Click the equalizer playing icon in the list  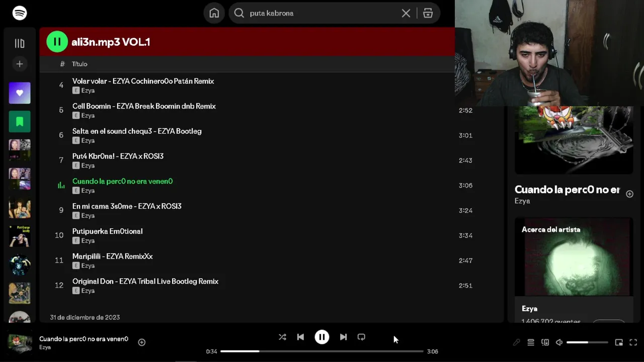pos(61,186)
